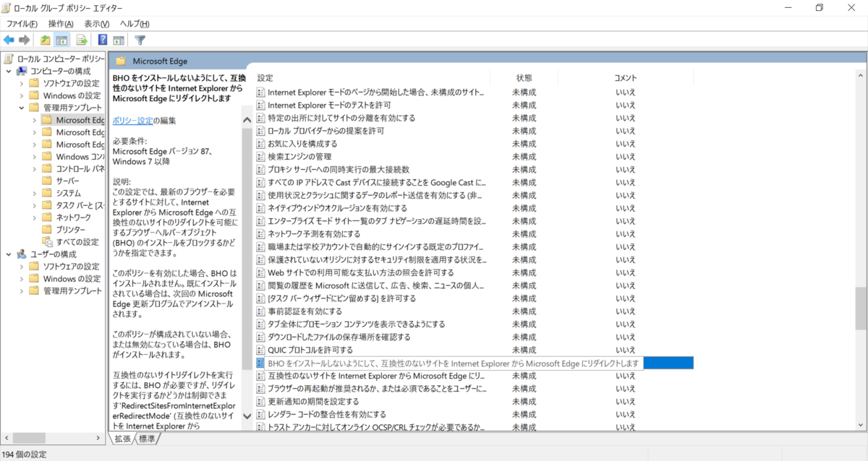
Task: Open Help via the question mark icon
Action: pos(103,40)
